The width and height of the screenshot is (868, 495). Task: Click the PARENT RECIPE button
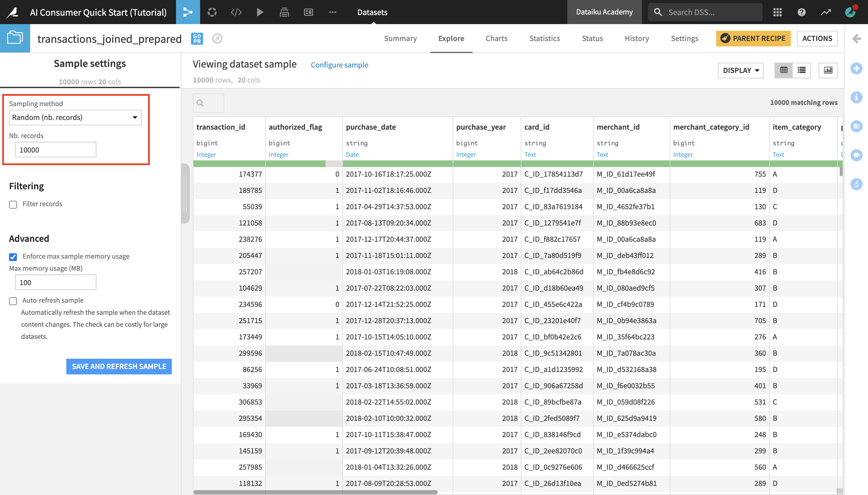[x=753, y=38]
